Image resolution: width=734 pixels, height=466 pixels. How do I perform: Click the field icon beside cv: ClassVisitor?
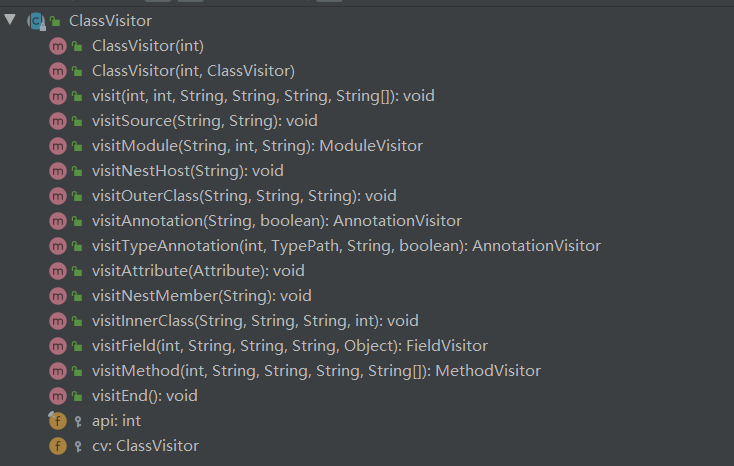click(x=57, y=446)
